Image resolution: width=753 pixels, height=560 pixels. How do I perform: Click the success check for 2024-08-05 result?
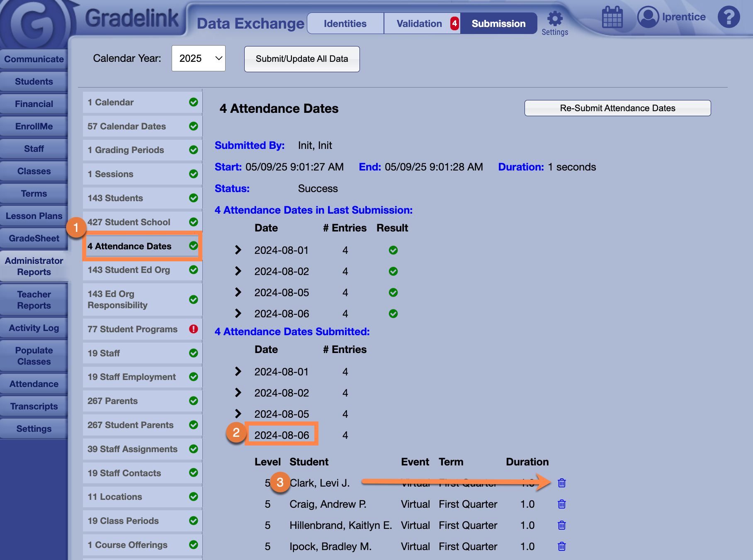pyautogui.click(x=393, y=292)
